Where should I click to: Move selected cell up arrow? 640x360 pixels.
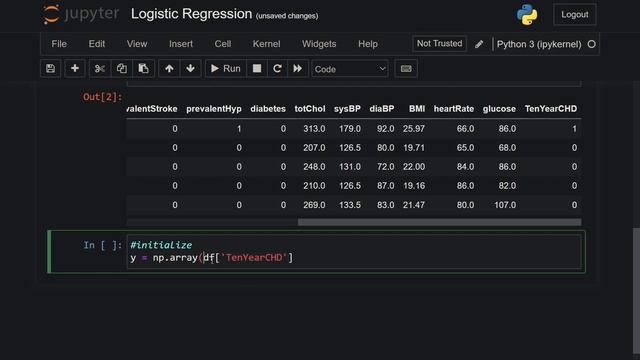point(169,69)
